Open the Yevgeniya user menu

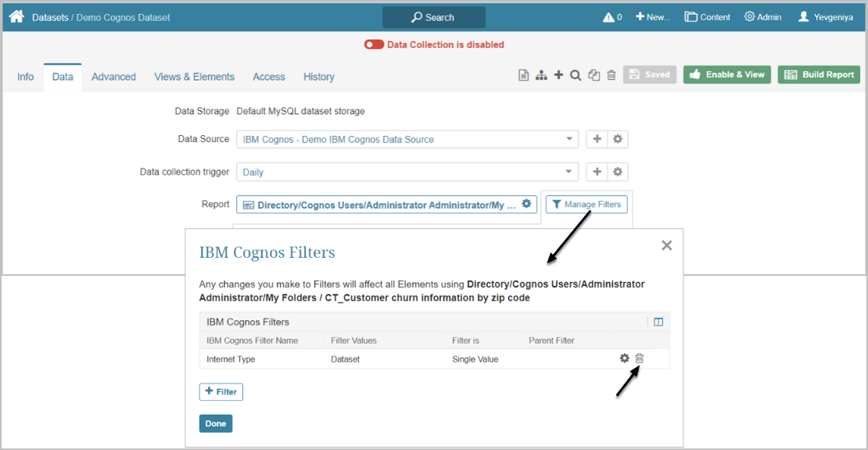[x=825, y=17]
